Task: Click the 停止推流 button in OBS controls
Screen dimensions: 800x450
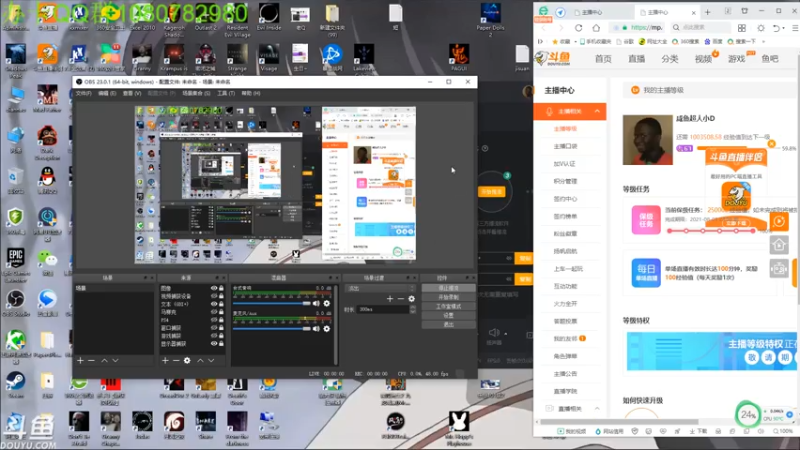Action: click(448, 288)
